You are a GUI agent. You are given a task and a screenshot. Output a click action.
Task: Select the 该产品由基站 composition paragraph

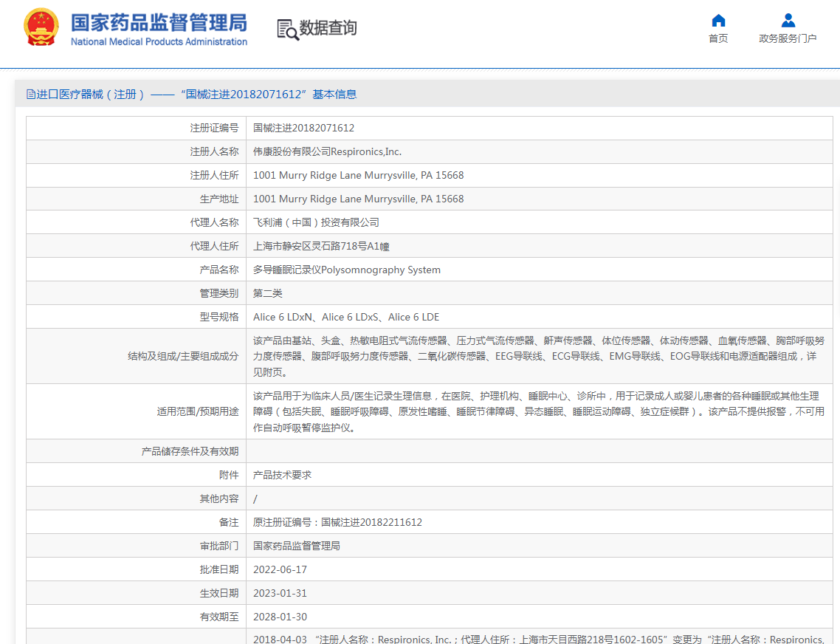538,356
